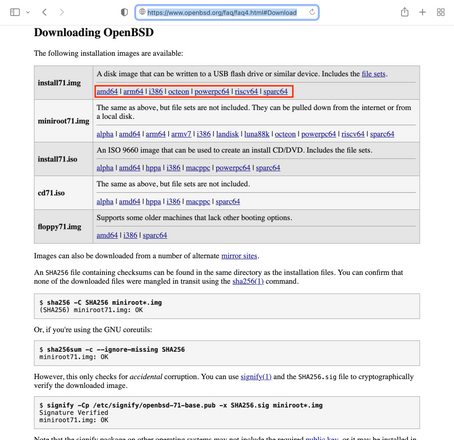This screenshot has height=440, width=454.
Task: Click the globe icon in address bar
Action: point(142,12)
